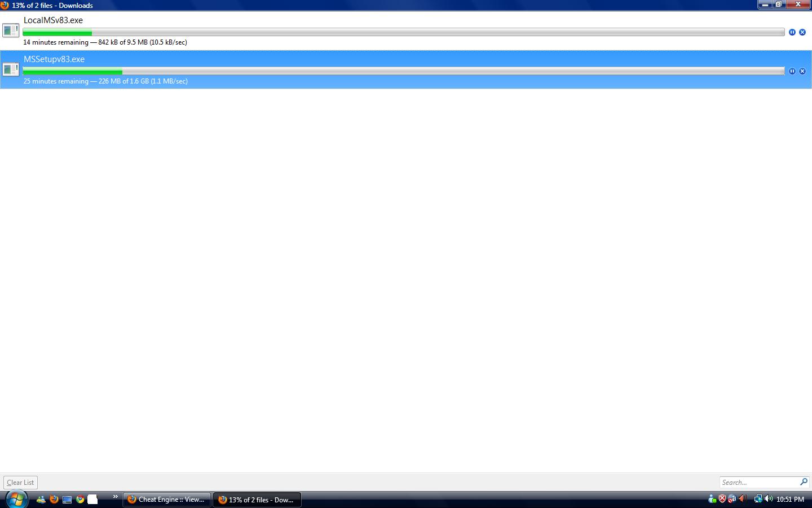Image resolution: width=812 pixels, height=508 pixels.
Task: Click the Windows Security alert shield icon
Action: pos(722,499)
